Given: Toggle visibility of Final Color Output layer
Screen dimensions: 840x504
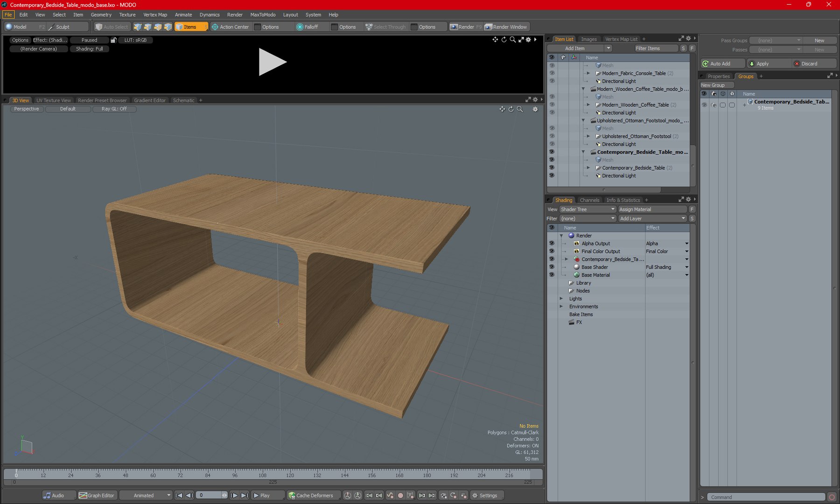Looking at the screenshot, I should point(552,251).
